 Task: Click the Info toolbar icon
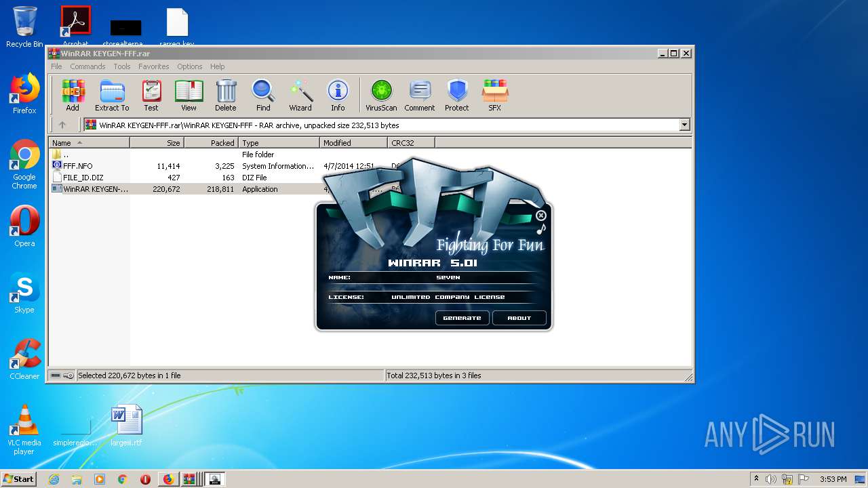coord(338,95)
